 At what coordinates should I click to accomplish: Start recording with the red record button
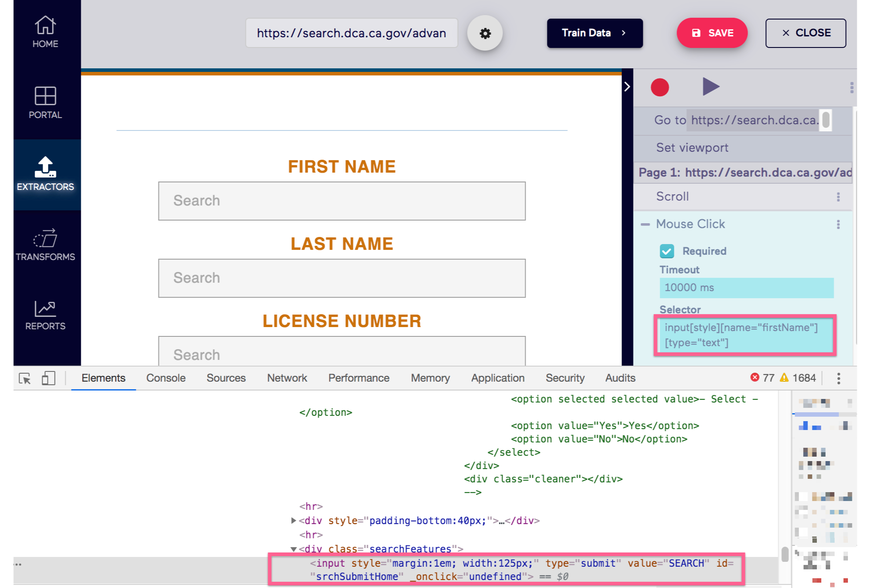[x=660, y=87]
